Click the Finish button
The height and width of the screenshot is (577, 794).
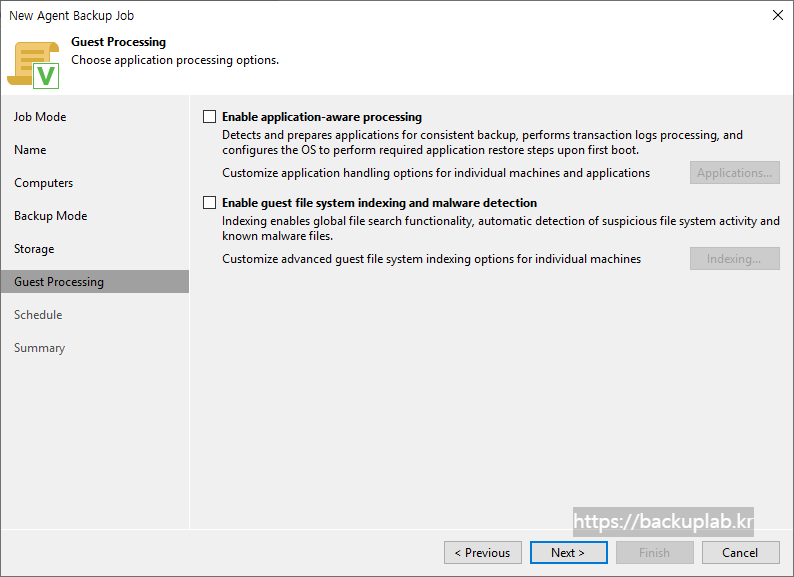pyautogui.click(x=655, y=553)
